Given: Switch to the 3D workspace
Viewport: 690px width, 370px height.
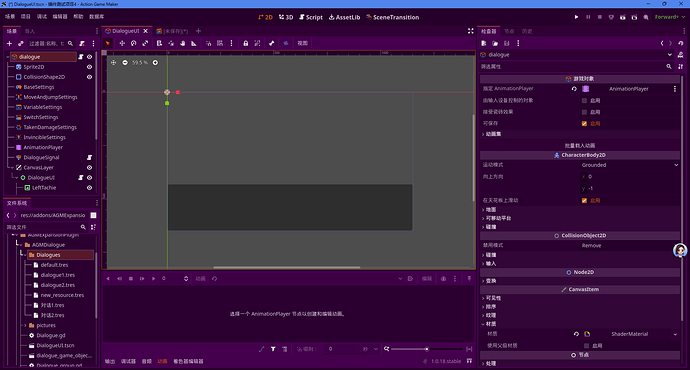Looking at the screenshot, I should 286,17.
